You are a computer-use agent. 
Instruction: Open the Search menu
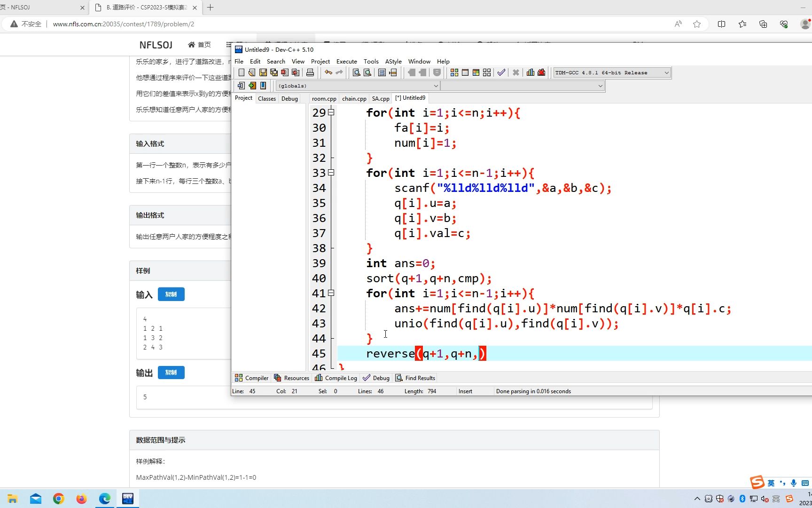276,61
